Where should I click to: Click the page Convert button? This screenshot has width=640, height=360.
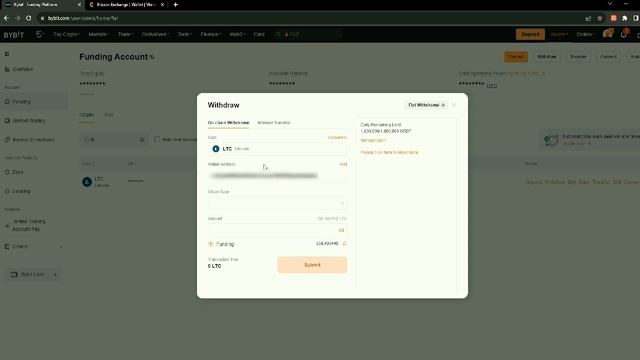608,57
